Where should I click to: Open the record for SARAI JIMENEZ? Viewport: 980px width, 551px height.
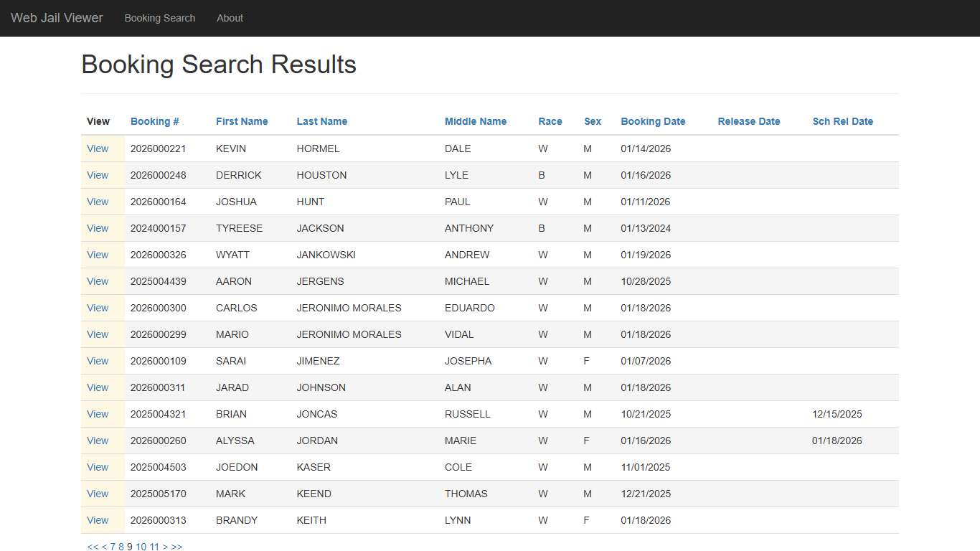[x=98, y=361]
